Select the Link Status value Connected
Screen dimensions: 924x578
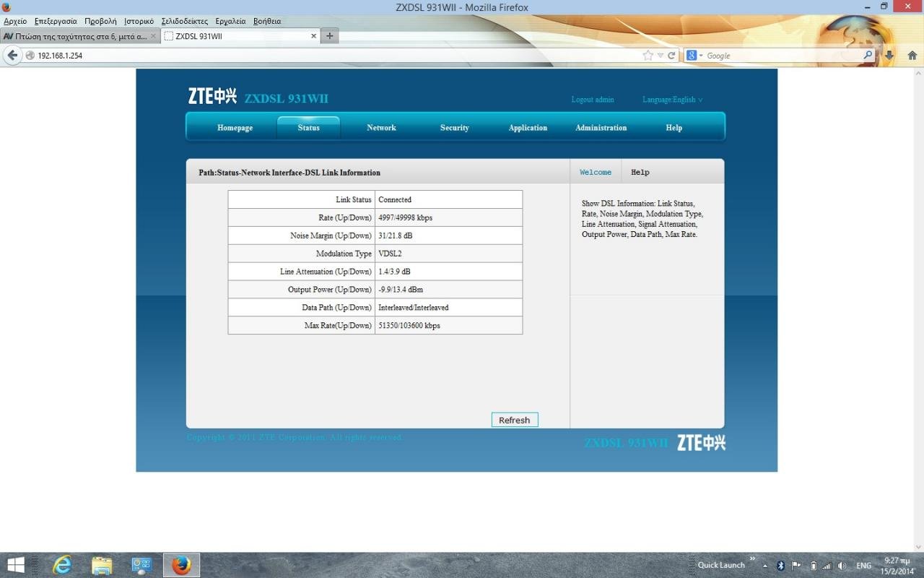[x=395, y=199]
